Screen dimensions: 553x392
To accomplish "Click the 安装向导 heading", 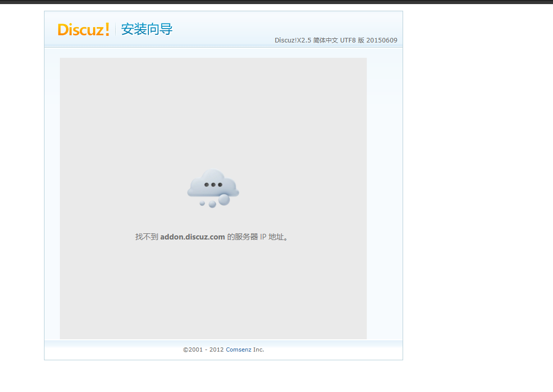I will (147, 29).
